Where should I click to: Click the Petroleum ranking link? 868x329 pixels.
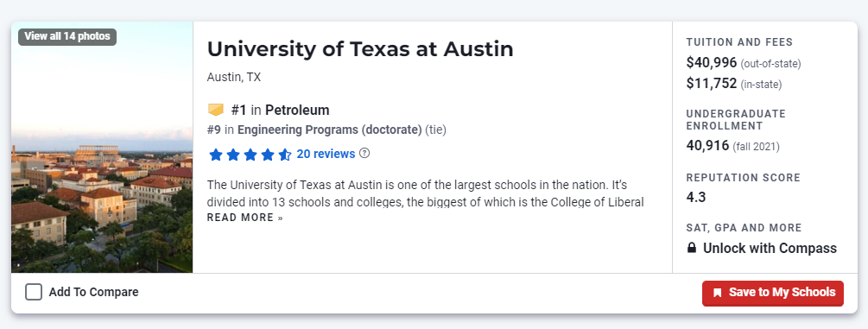[x=297, y=111]
